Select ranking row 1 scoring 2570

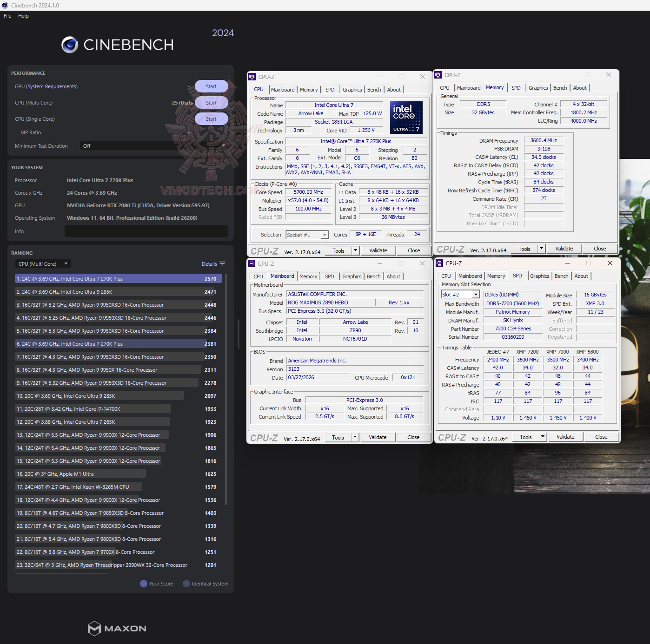point(119,279)
